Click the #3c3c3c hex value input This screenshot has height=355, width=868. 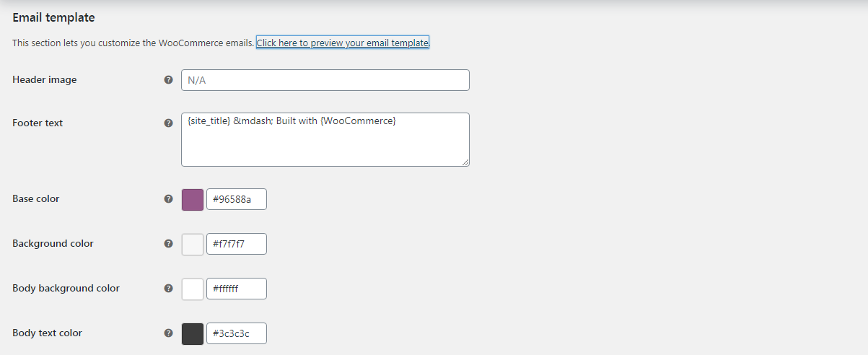point(237,334)
